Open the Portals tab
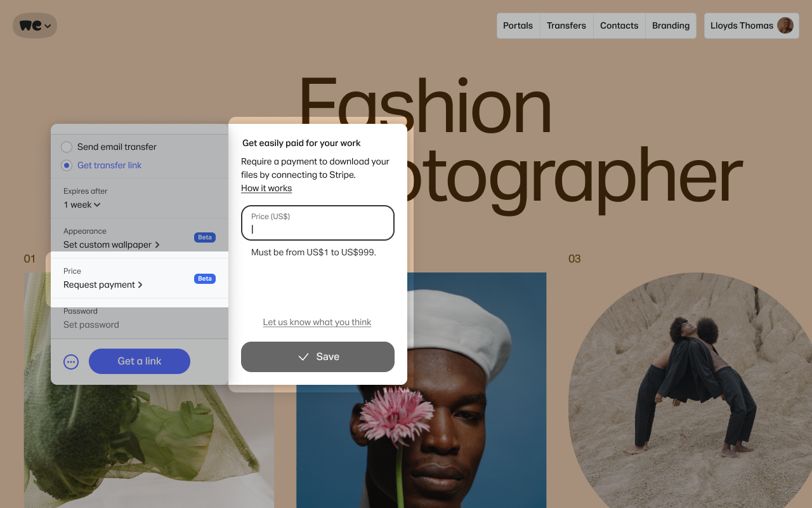The width and height of the screenshot is (812, 508). click(x=518, y=25)
